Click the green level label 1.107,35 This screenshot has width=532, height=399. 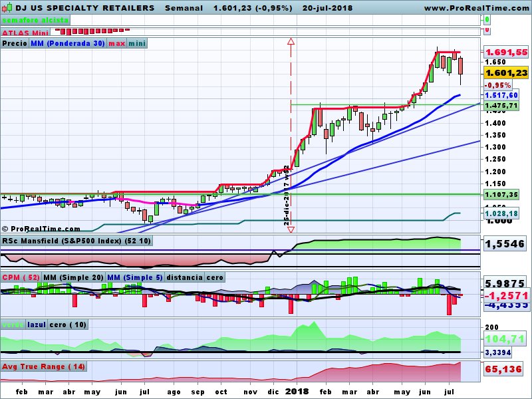(x=501, y=194)
